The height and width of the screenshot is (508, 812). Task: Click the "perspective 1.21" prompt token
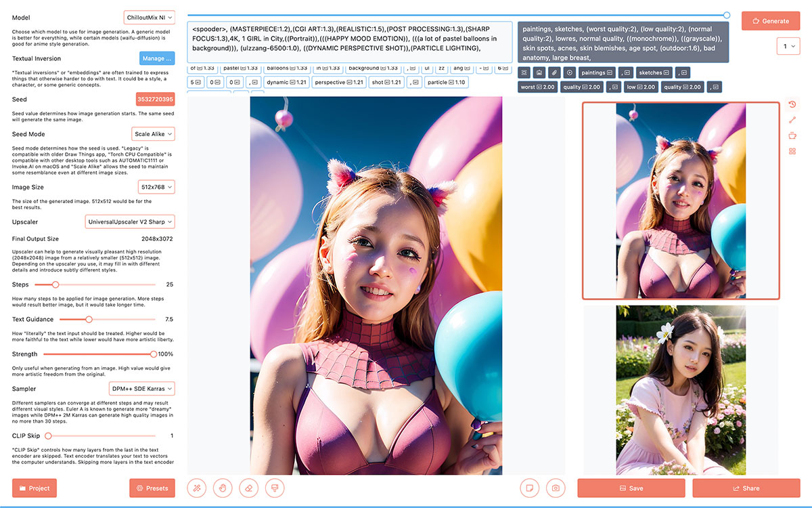tap(339, 82)
